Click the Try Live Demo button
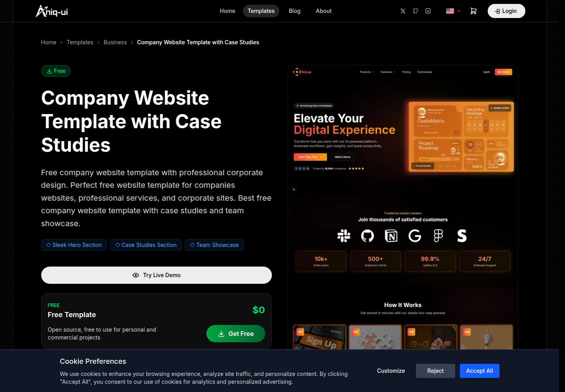The image size is (565, 392). (x=157, y=275)
